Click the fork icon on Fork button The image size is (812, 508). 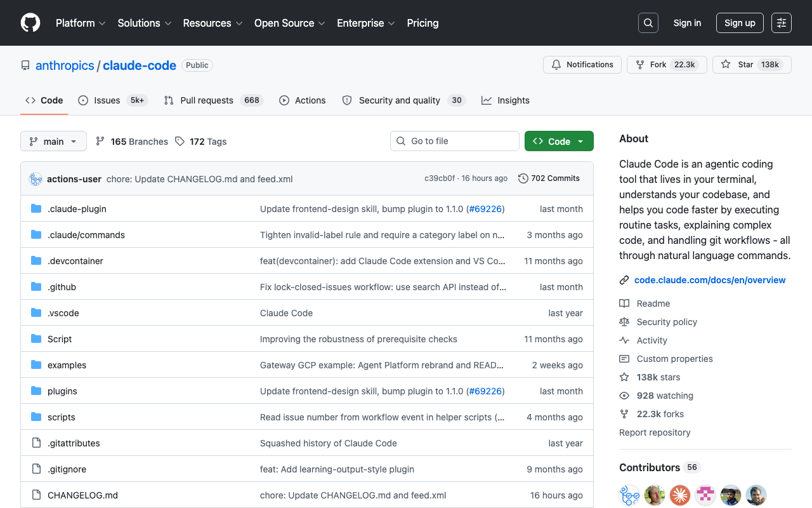640,65
